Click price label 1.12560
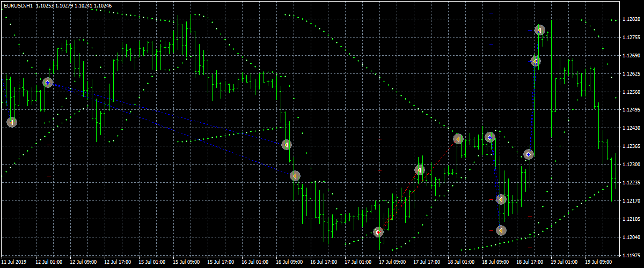 (631, 92)
